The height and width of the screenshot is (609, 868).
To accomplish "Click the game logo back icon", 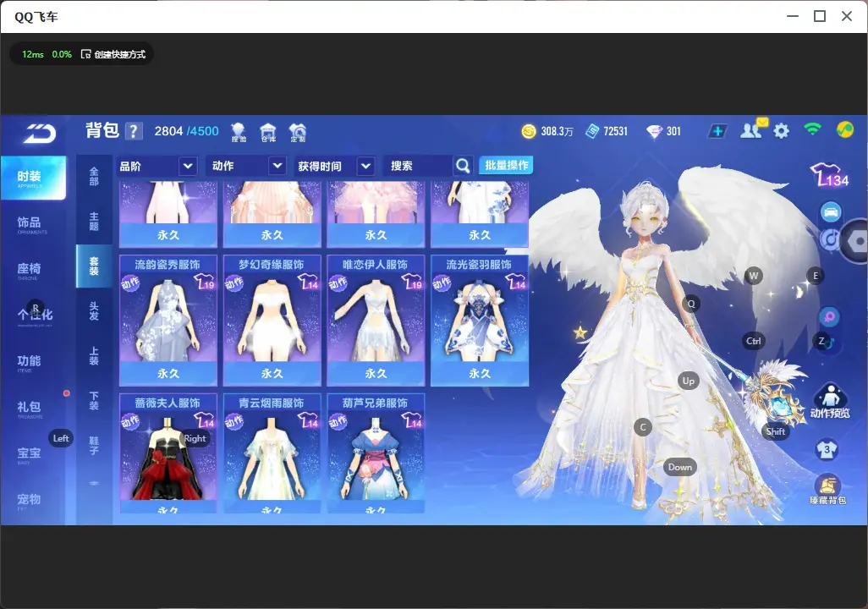I will [x=40, y=133].
